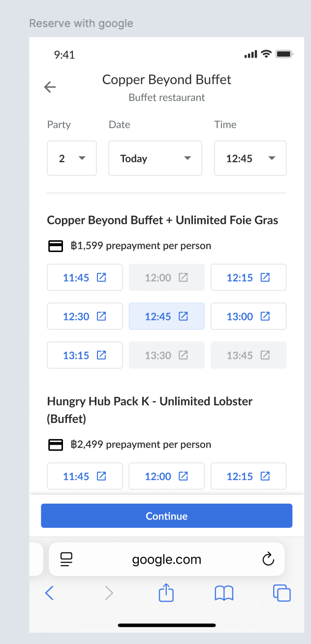Select 12:00 slot for Unlimited Lobster pack
Screen dimensions: 311x644
[166, 477]
